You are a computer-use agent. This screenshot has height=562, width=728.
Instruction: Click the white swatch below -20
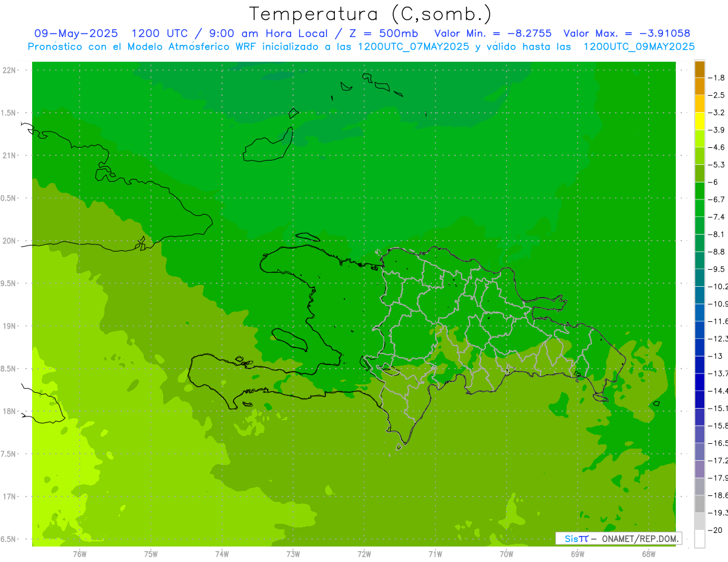[699, 538]
